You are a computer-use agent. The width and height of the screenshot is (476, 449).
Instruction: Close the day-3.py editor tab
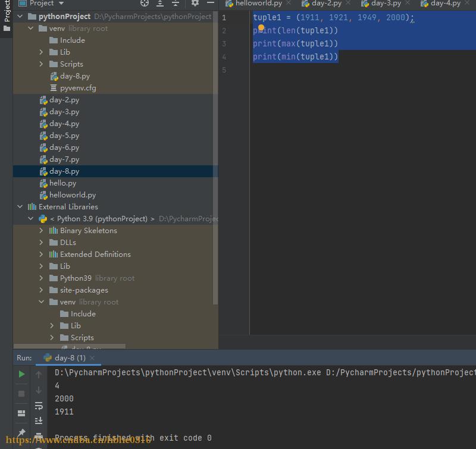tap(408, 3)
